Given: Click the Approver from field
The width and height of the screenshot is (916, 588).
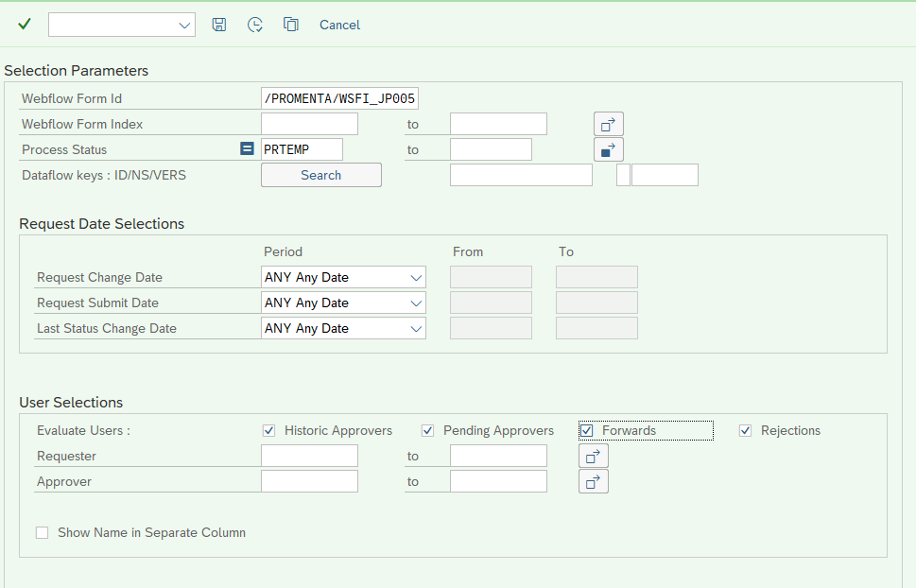Looking at the screenshot, I should click(310, 481).
